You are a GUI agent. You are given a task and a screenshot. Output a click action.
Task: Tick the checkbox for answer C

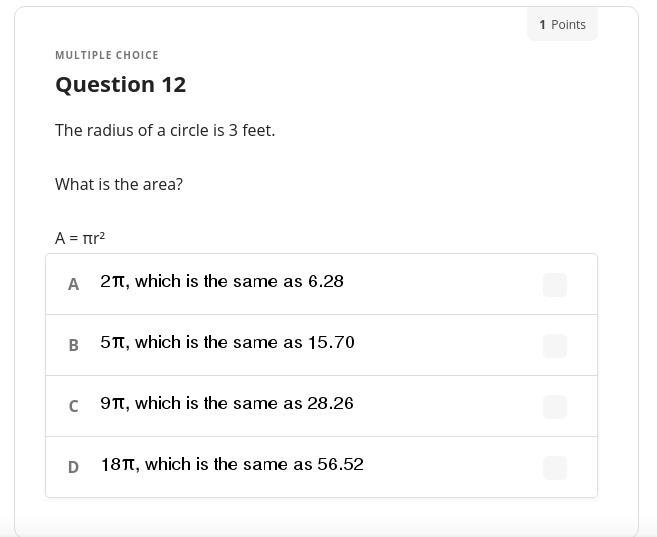coord(554,407)
